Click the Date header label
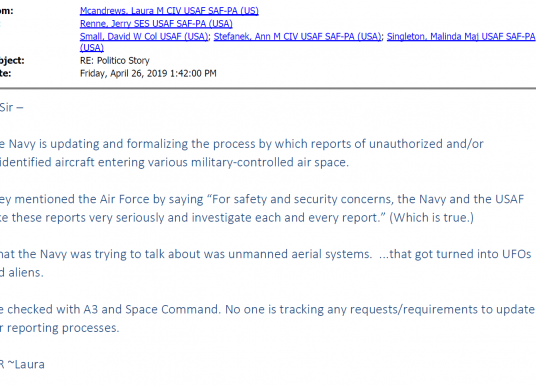Image resolution: width=536 pixels, height=386 pixels. coord(5,74)
